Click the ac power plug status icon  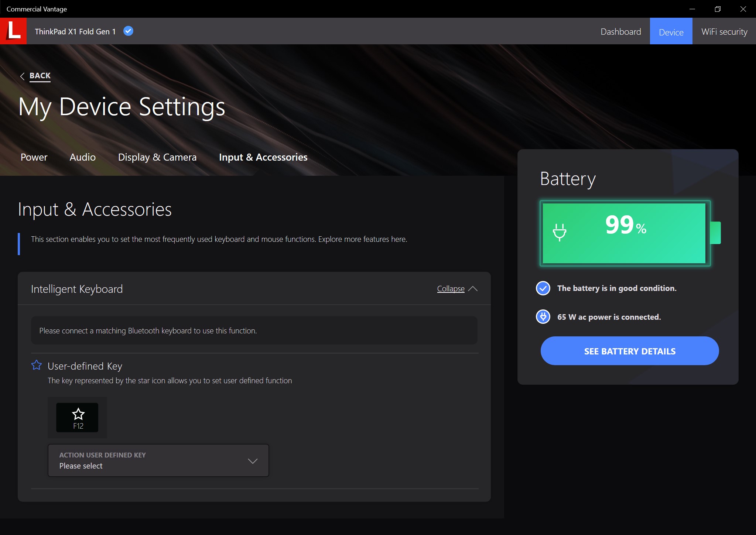[543, 316]
